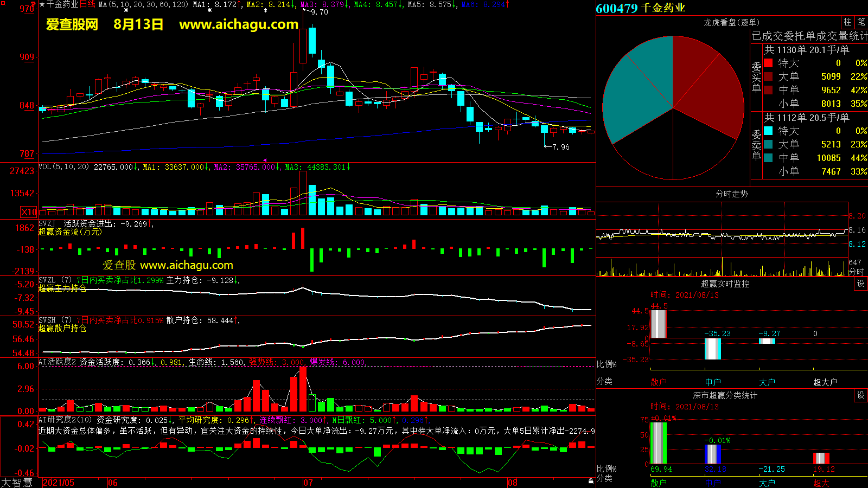Screen dimensions: 868x488
Task: Click the red square icon at top-left corner
Action: 3,3
